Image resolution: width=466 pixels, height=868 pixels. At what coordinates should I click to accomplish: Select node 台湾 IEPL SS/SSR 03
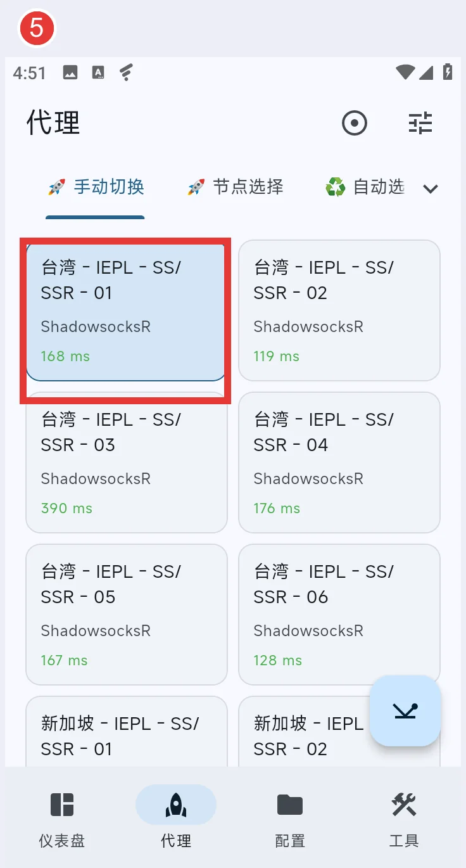point(127,463)
